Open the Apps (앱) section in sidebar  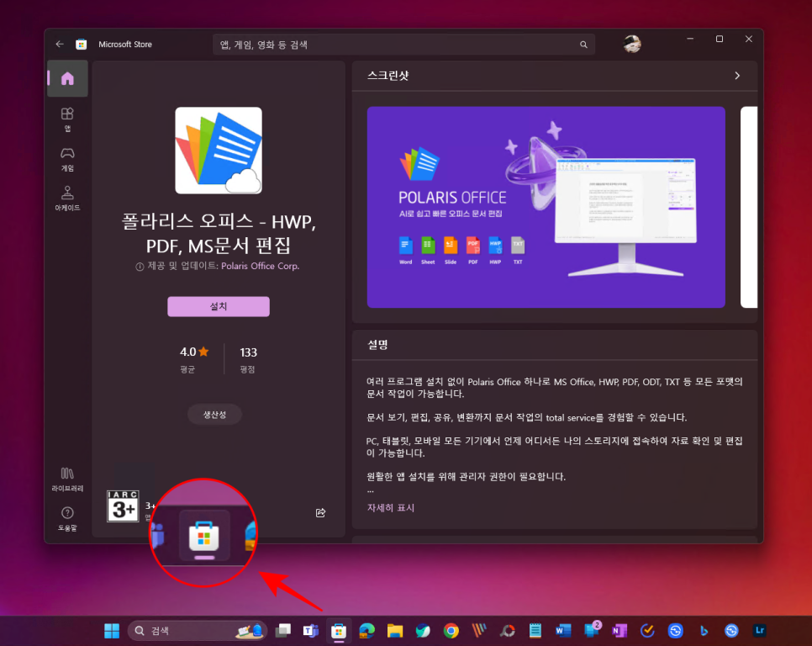pos(67,119)
